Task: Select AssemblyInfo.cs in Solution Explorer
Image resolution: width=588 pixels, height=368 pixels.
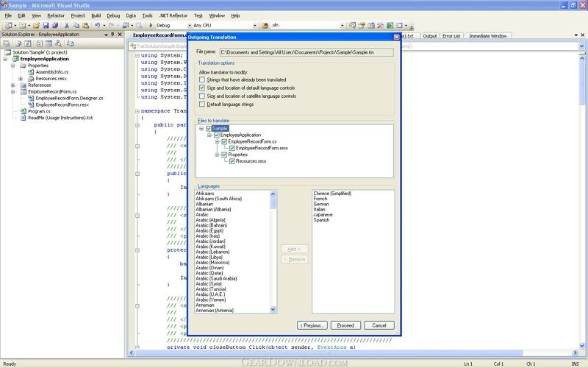Action: 52,71
